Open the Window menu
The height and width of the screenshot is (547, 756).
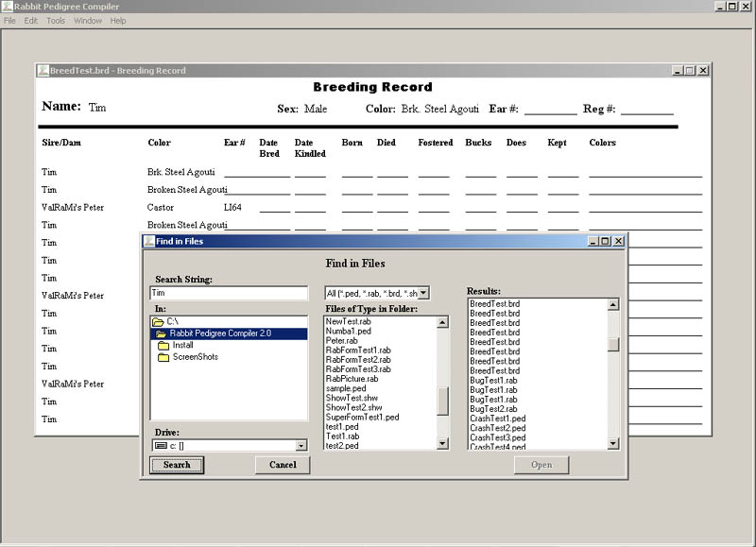[x=88, y=21]
